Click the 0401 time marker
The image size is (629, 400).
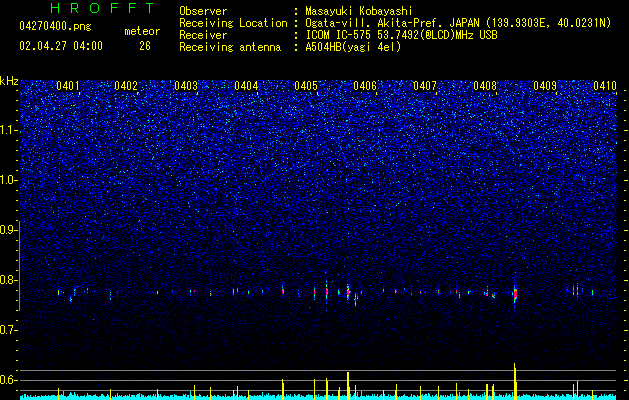tap(68, 86)
